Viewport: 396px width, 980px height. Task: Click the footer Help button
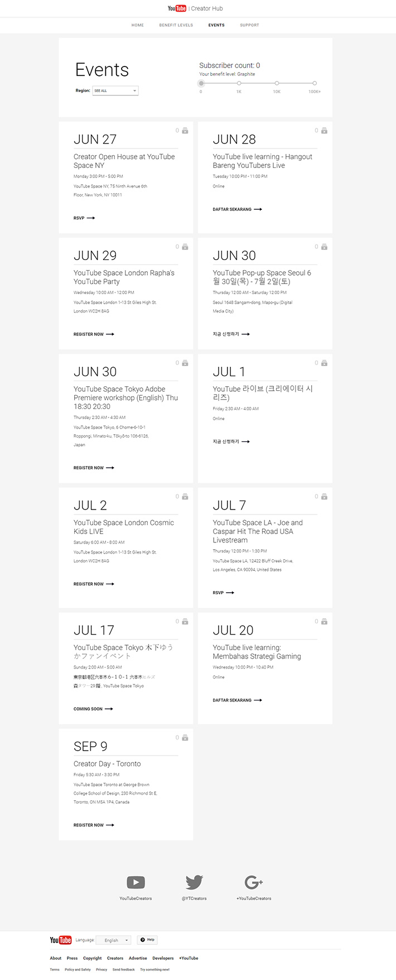[x=147, y=940]
